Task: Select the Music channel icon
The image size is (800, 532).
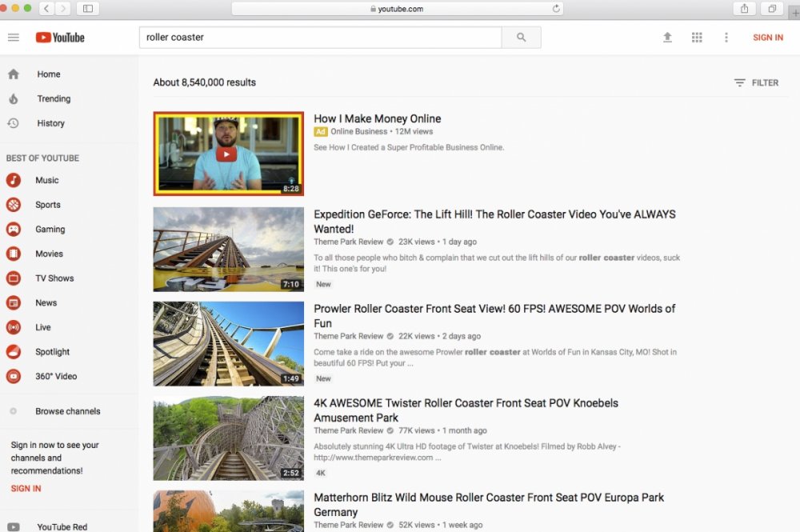Action: click(x=14, y=181)
